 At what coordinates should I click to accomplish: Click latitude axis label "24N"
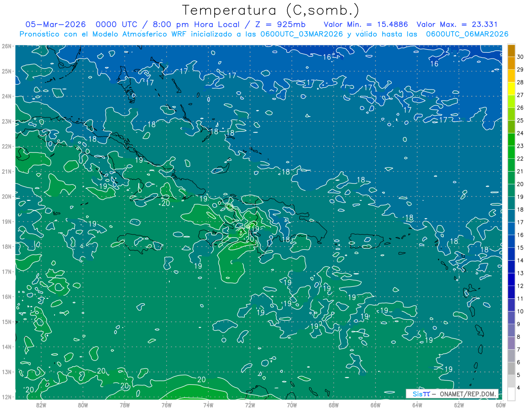click(x=7, y=96)
